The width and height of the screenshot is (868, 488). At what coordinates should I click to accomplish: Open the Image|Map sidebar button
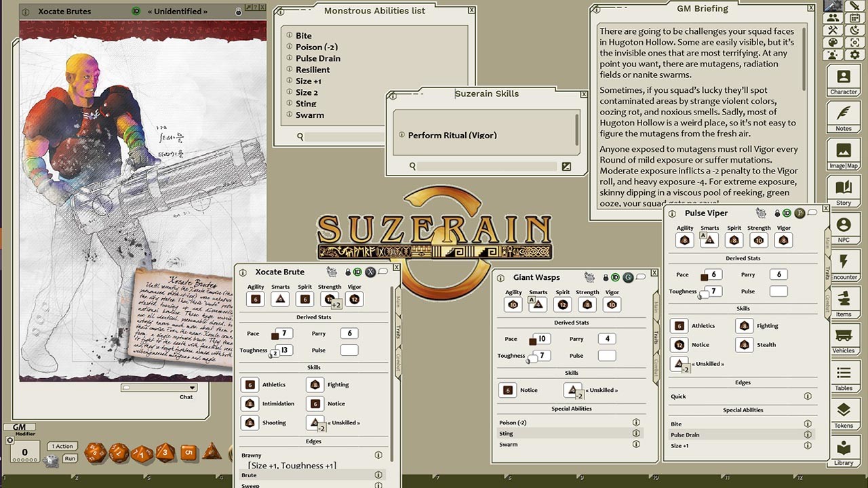pos(843,155)
